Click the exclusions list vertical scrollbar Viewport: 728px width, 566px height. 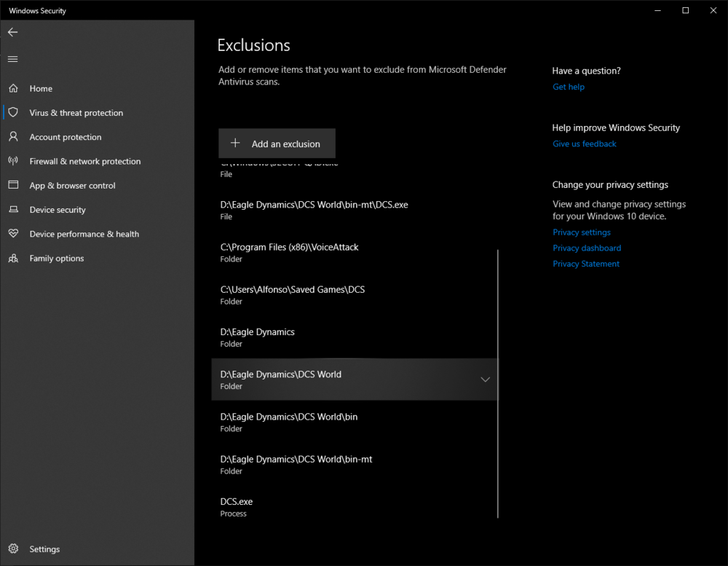498,382
